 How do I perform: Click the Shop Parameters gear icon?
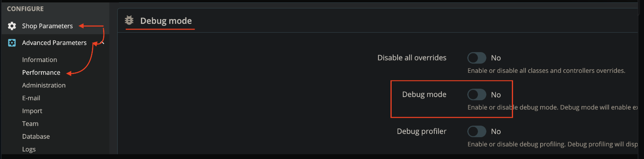click(12, 26)
